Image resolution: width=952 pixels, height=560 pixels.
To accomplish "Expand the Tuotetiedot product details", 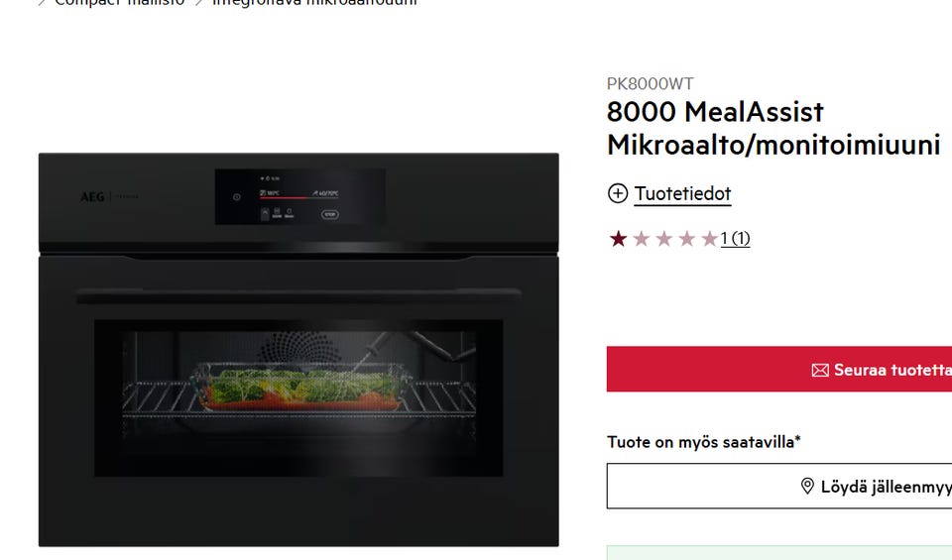I will tap(682, 194).
